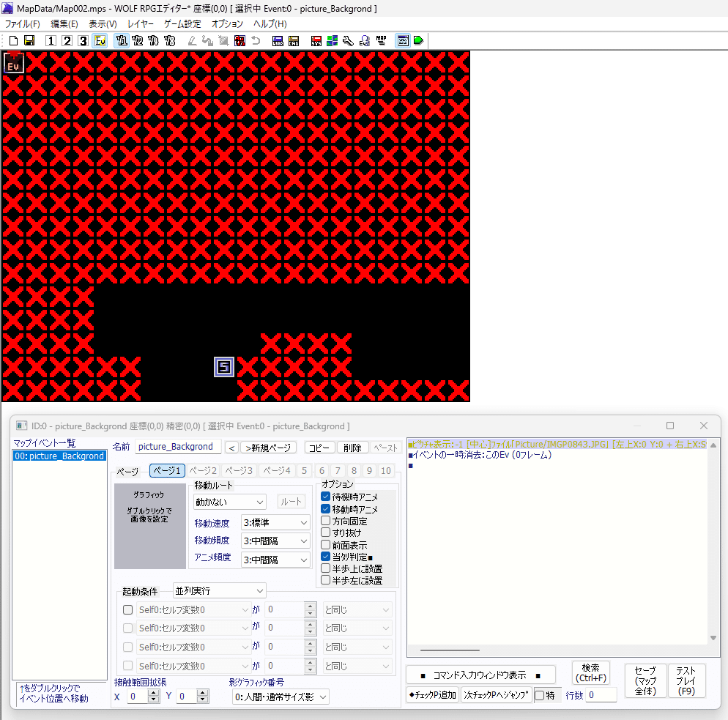728x720 pixels.
Task: Select the fill bucket tool
Action: [207, 41]
